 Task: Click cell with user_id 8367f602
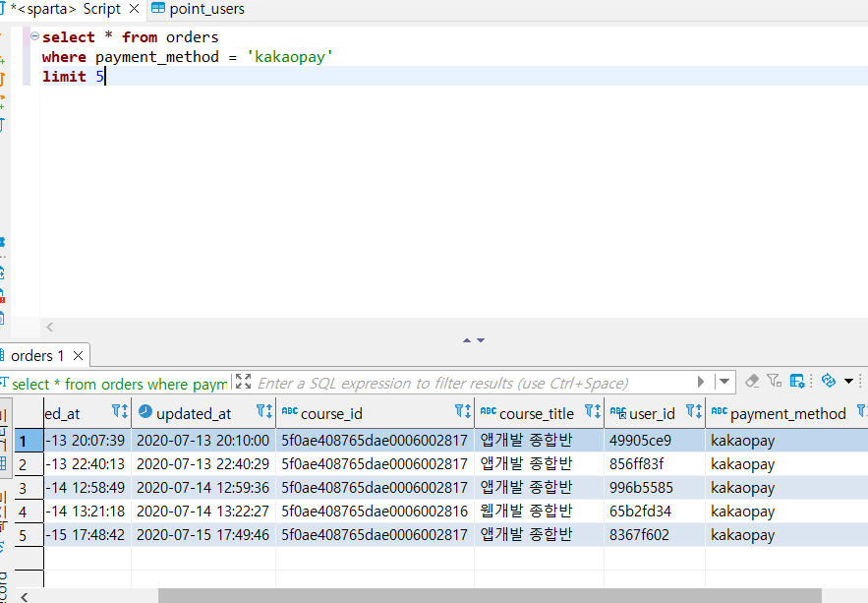click(x=655, y=535)
